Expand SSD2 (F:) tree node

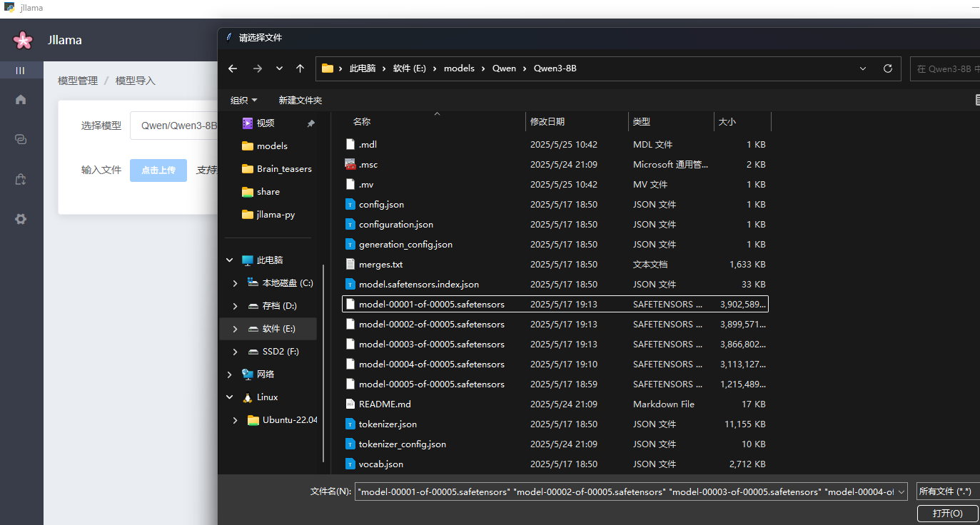(x=235, y=352)
